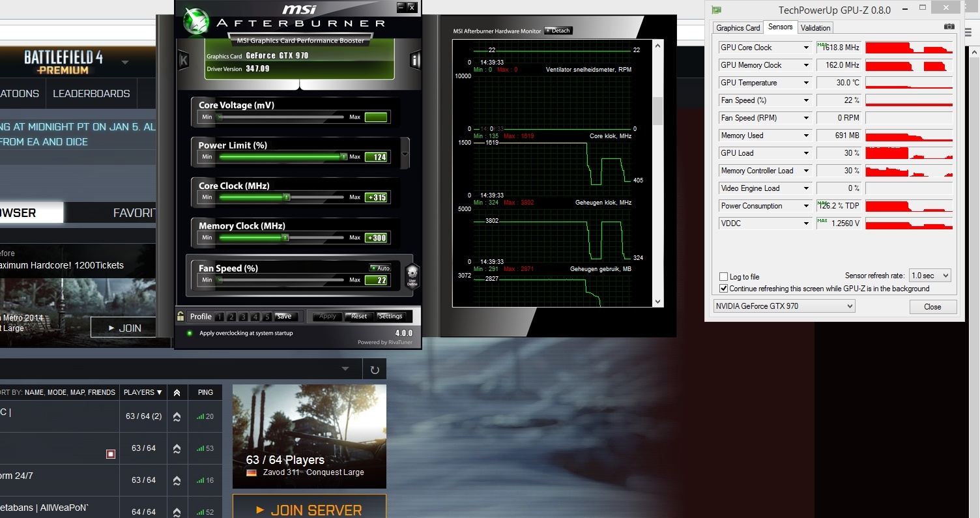Click the Close button in GPU-Z
This screenshot has width=980, height=518.
pyautogui.click(x=933, y=307)
